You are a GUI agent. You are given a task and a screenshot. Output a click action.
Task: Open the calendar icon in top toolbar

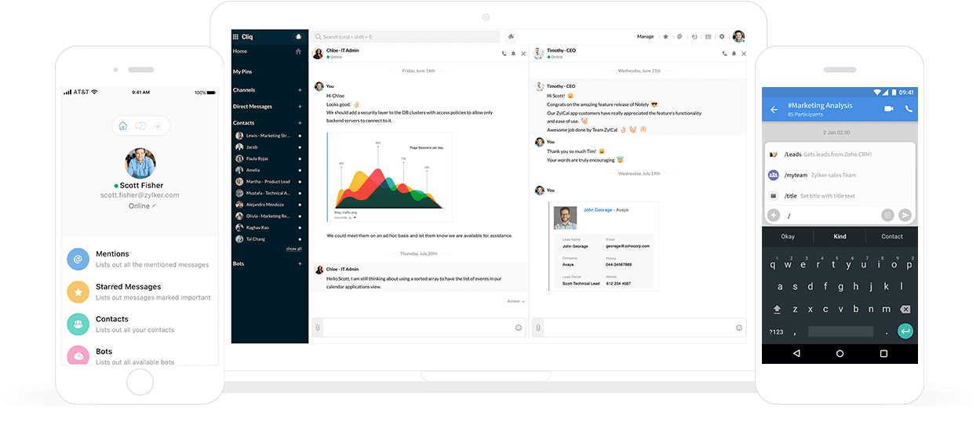click(708, 36)
